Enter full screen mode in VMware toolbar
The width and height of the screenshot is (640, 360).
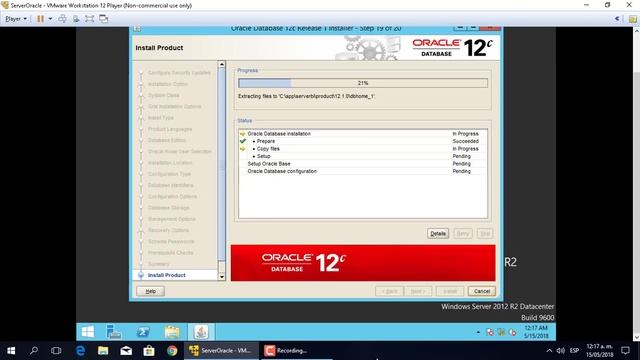89,19
